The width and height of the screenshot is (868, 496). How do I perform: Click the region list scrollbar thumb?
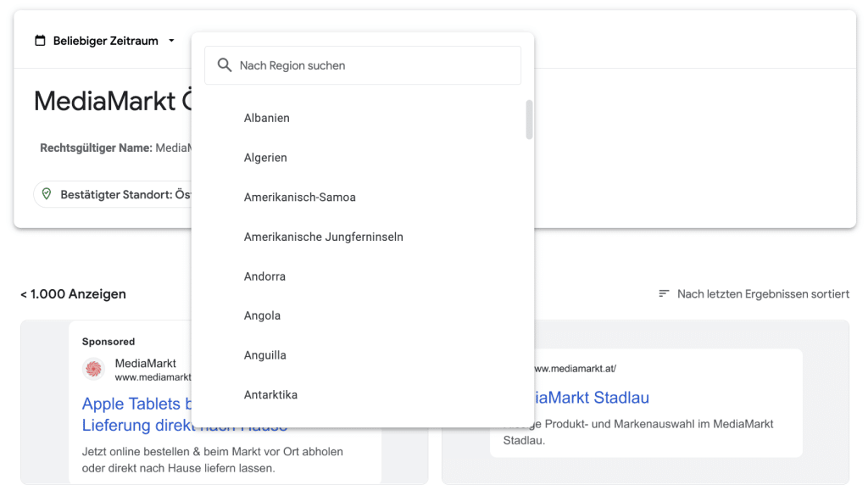529,120
